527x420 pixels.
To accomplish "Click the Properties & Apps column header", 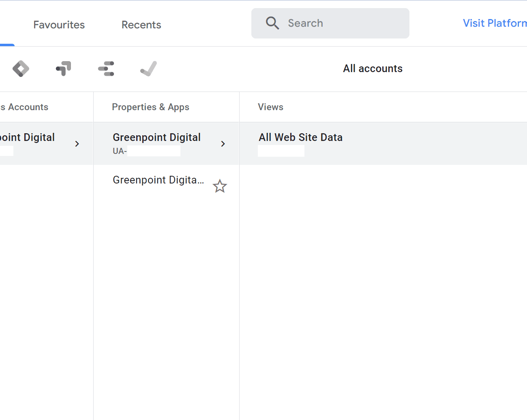I will click(150, 107).
